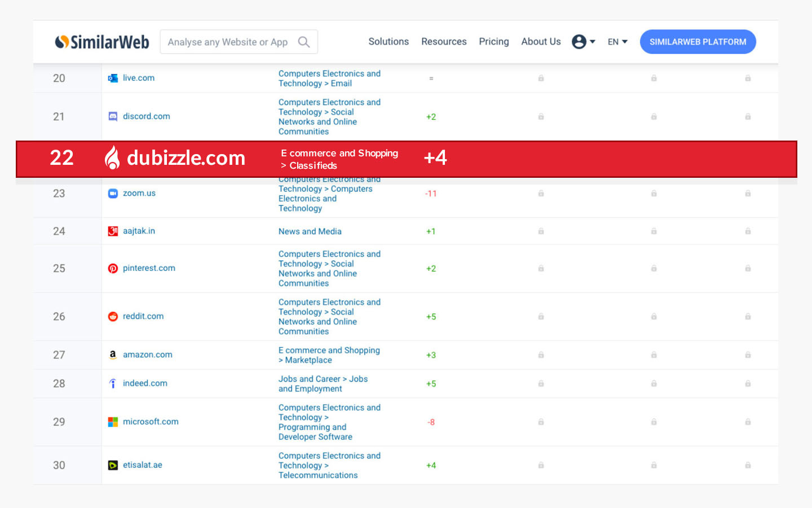Open the About Us menu
The height and width of the screenshot is (508, 812).
pos(541,41)
